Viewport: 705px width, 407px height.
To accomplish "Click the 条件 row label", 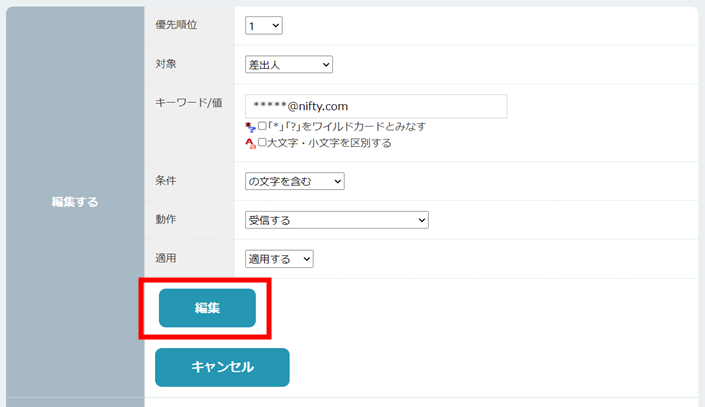I will click(x=168, y=181).
